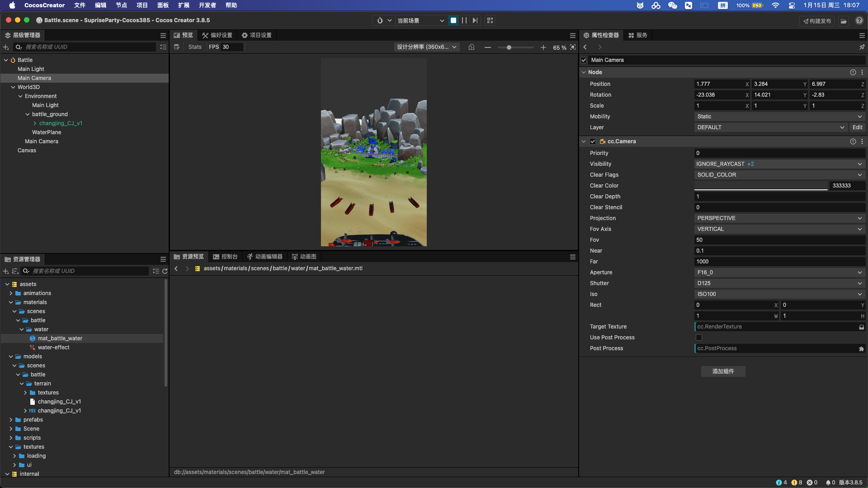This screenshot has height=488, width=868.
Task: Click the pause preview icon
Action: pyautogui.click(x=464, y=20)
